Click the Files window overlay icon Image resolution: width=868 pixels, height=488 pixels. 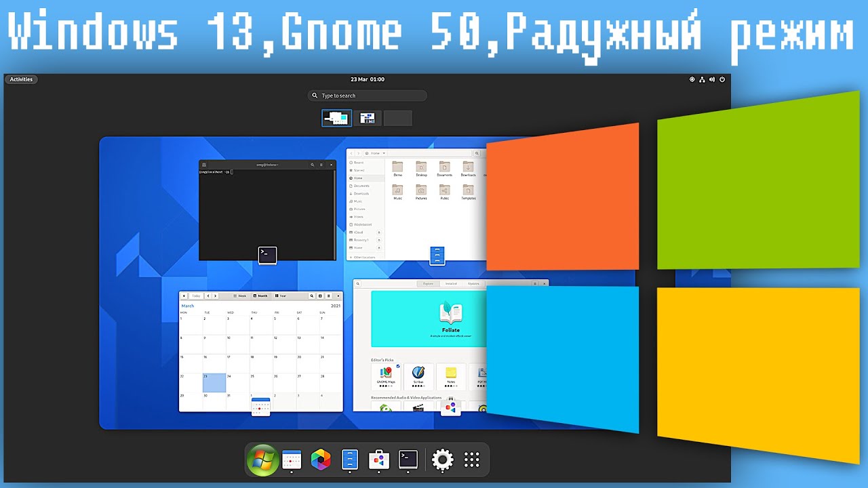pyautogui.click(x=438, y=256)
